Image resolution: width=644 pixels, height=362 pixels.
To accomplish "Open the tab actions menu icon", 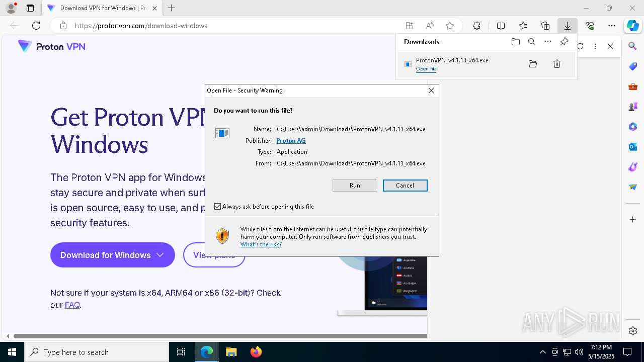I will coord(30,8).
